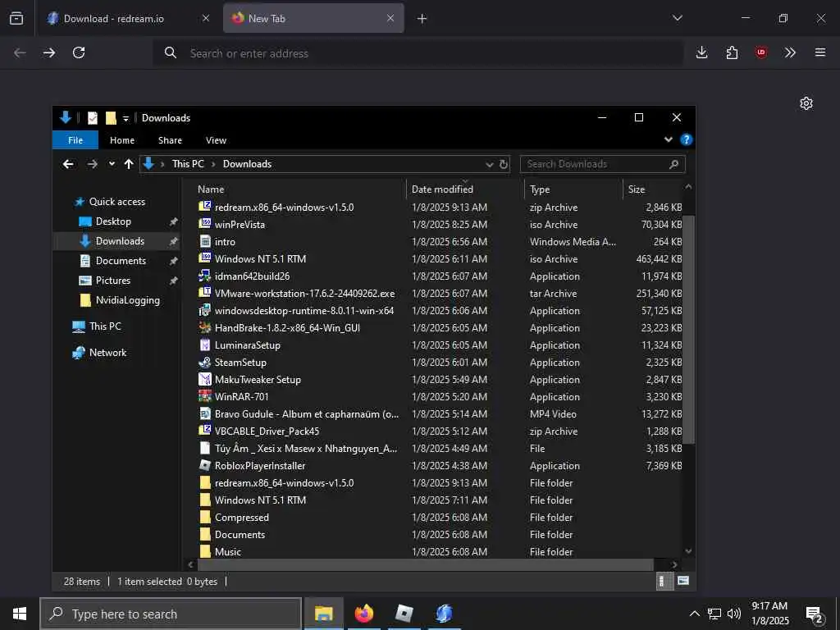The height and width of the screenshot is (630, 840).
Task: Select This PC in navigation pane
Action: coord(104,326)
